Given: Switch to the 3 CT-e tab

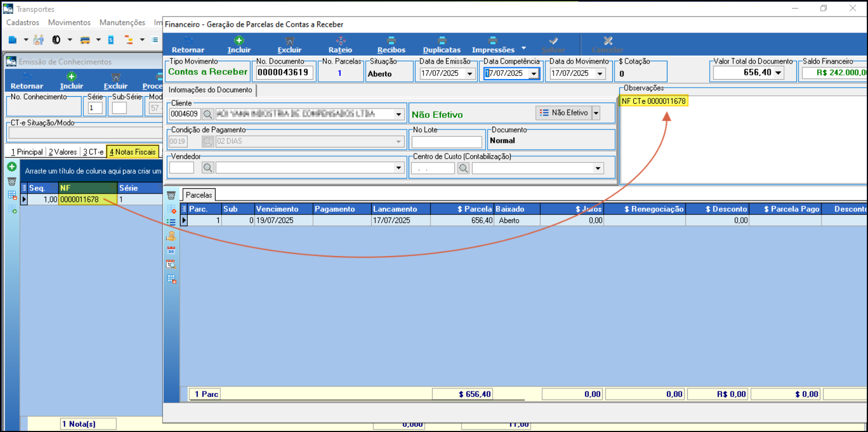Looking at the screenshot, I should pos(93,152).
